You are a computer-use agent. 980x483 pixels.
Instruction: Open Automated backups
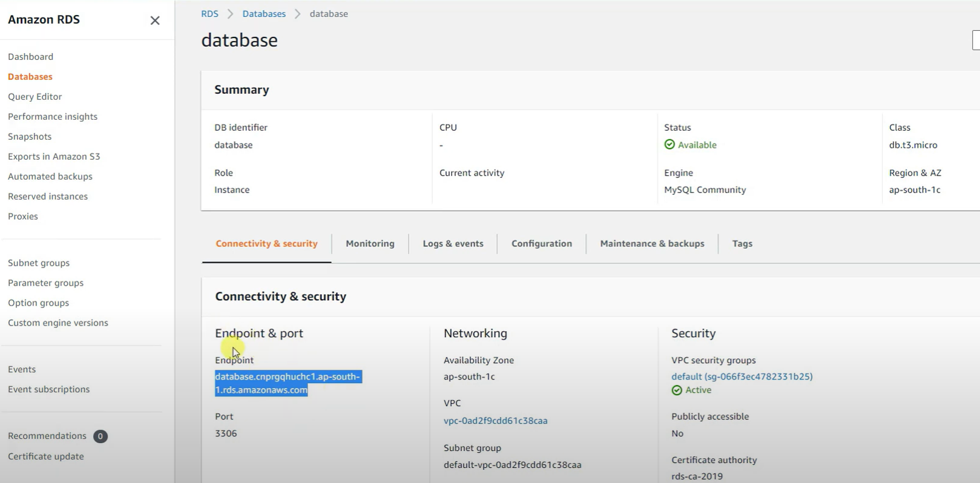pyautogui.click(x=50, y=177)
